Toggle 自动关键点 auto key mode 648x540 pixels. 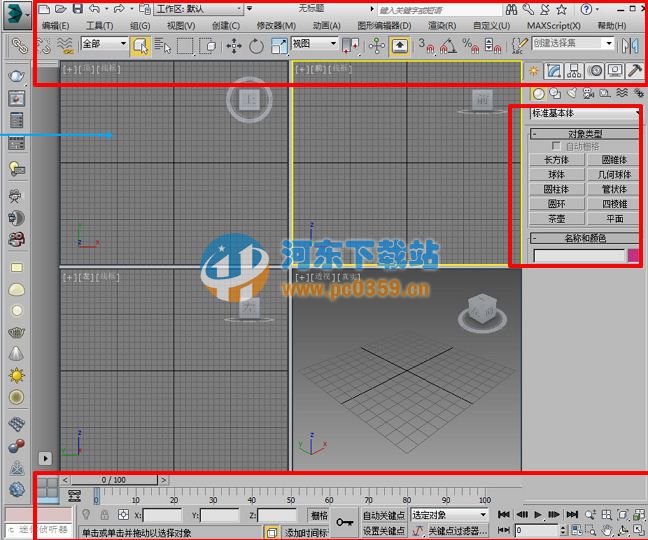(383, 515)
